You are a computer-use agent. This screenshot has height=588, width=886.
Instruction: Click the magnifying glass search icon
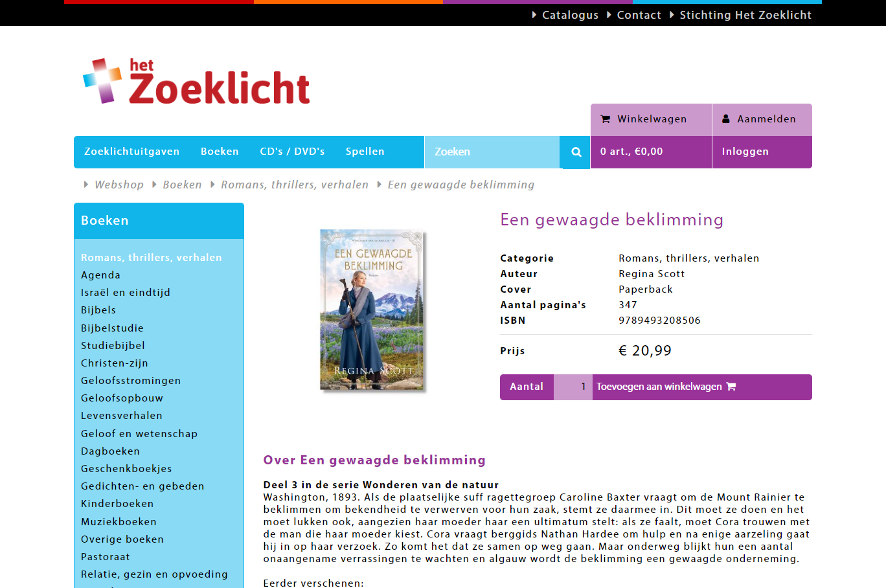[576, 152]
